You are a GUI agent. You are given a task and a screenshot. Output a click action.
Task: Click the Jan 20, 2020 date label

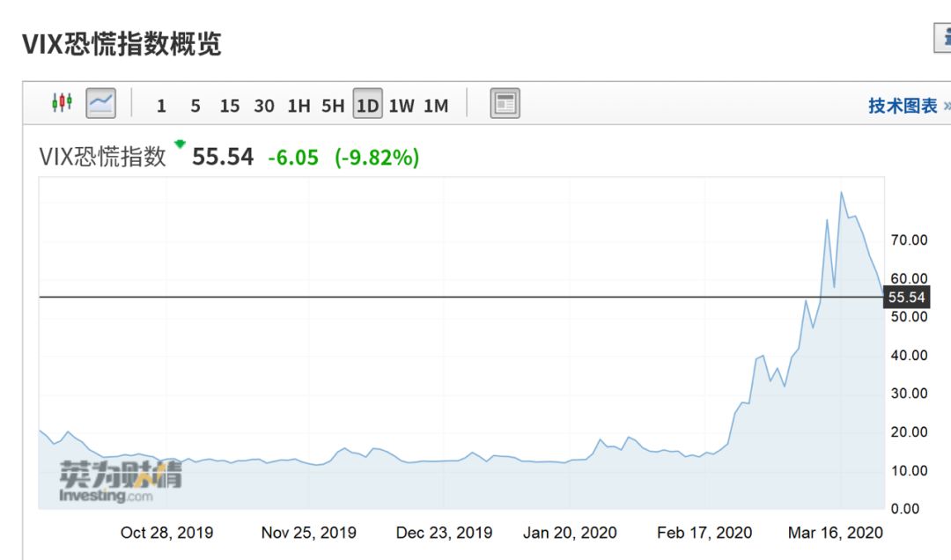pyautogui.click(x=570, y=533)
